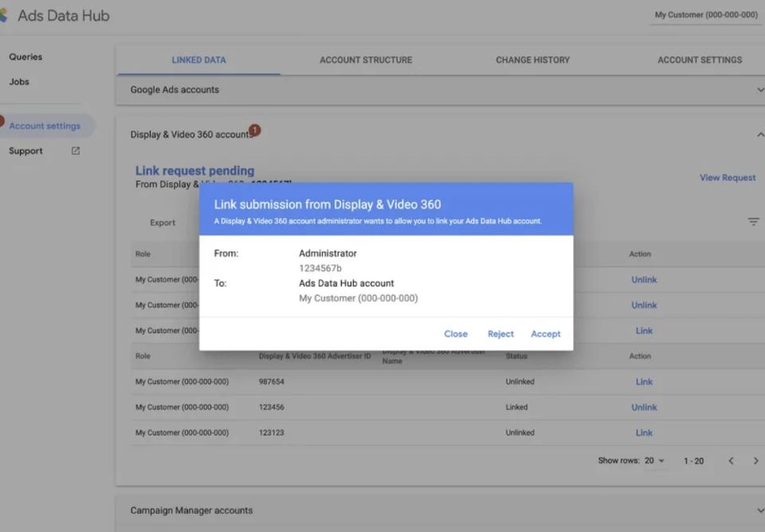765x532 pixels.
Task: Open the My Customer account selector
Action: [706, 15]
